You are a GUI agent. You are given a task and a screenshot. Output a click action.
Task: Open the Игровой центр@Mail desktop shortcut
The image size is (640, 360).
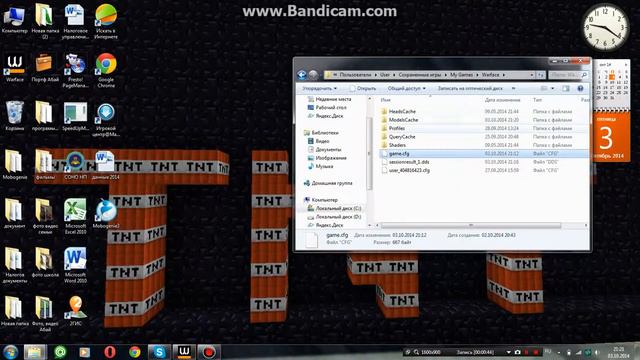click(106, 119)
